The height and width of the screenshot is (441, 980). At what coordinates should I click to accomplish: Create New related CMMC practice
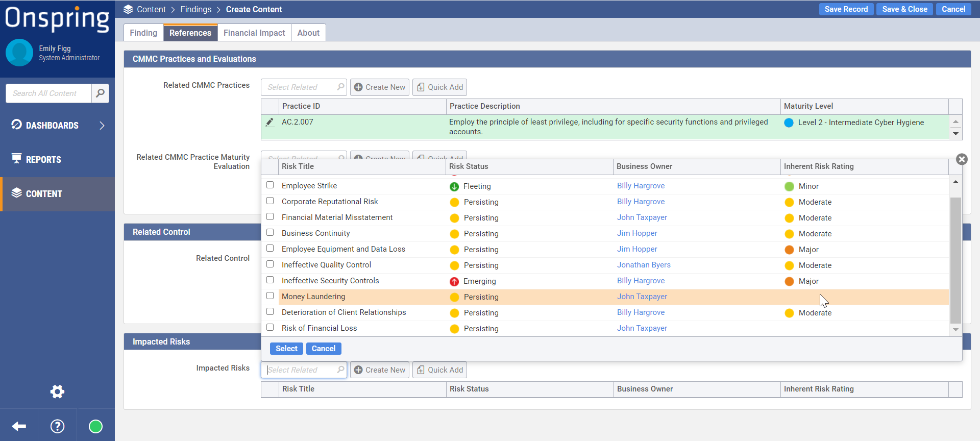[380, 87]
